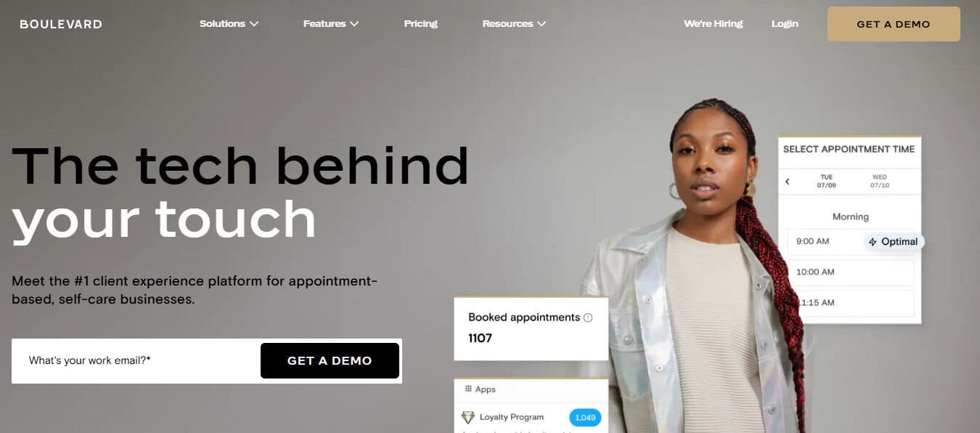Select the 10:00 AM appointment slot
The width and height of the screenshot is (980, 433).
(850, 272)
